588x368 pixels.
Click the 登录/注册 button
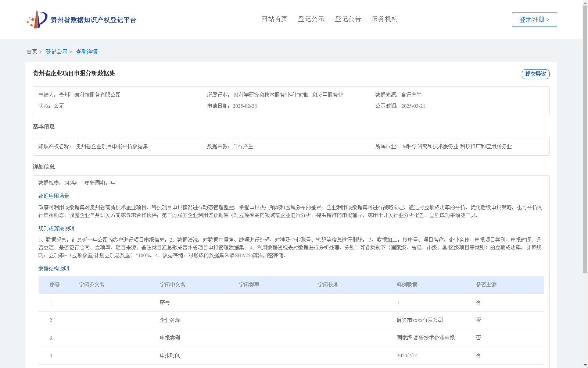(x=534, y=20)
